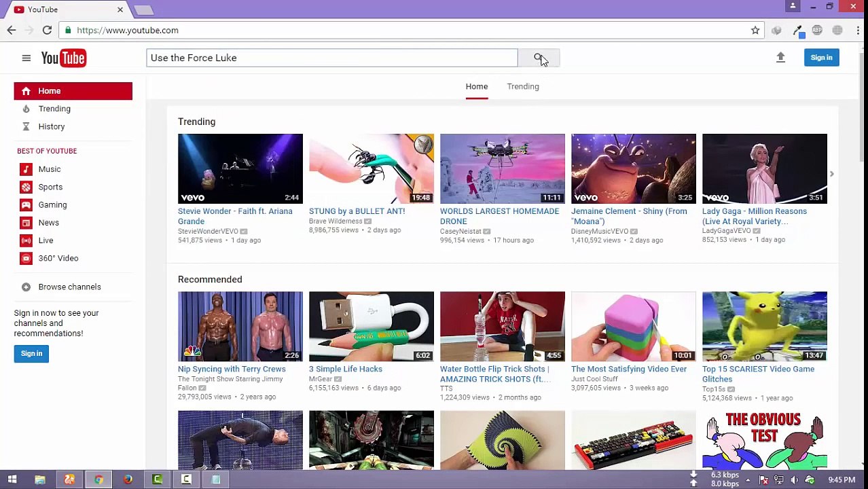Click 'The Most Satisfying Video Ever' title
The image size is (868, 489).
(x=629, y=369)
